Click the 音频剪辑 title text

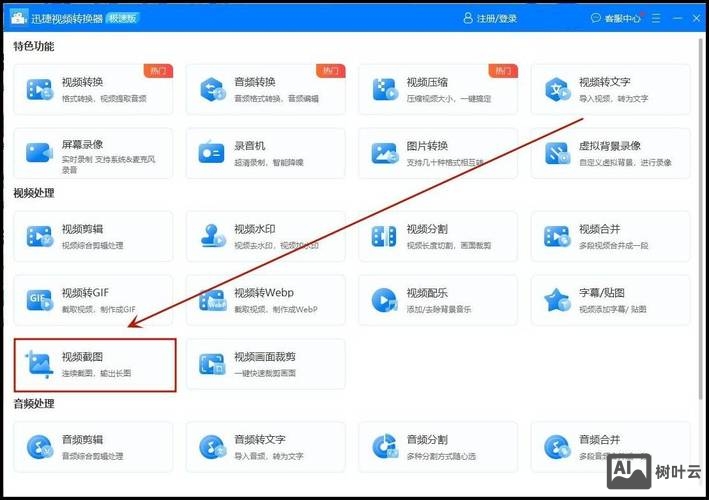(82, 439)
